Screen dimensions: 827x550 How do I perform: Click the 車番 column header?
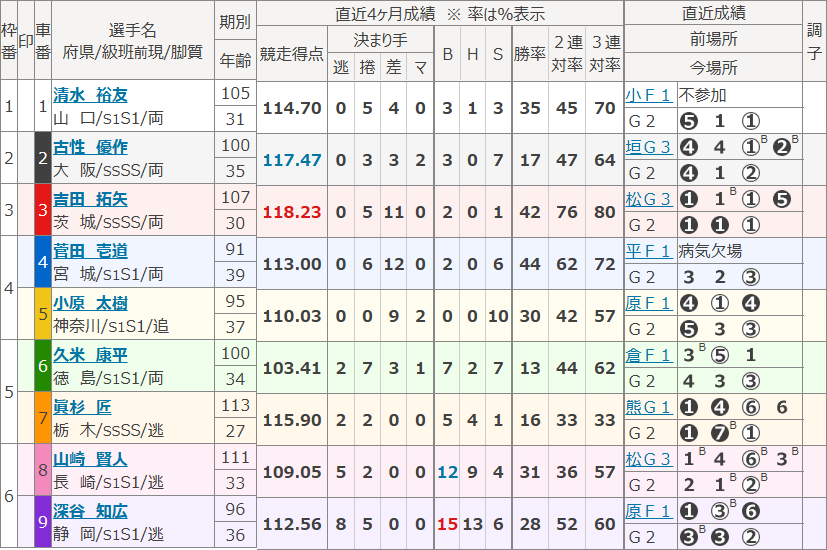point(43,41)
